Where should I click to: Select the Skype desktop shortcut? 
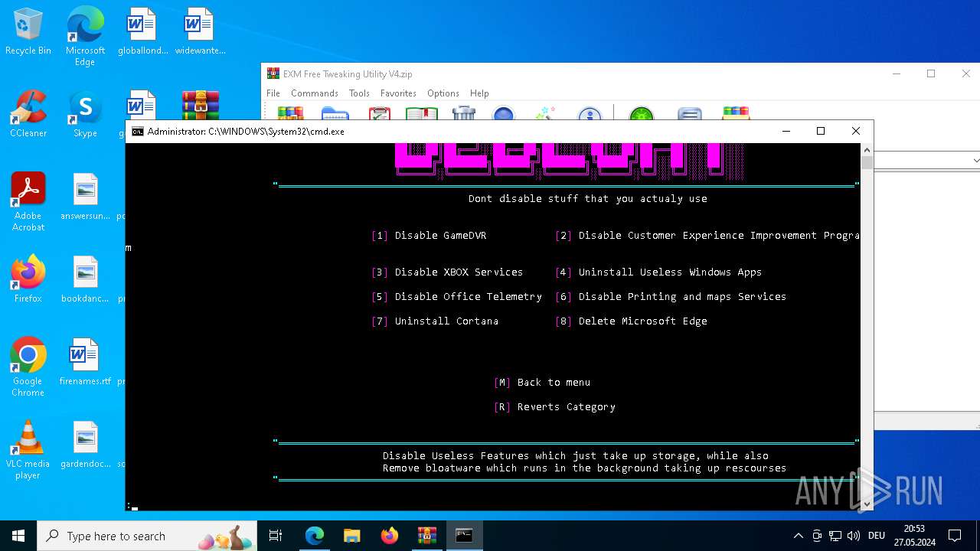coord(85,114)
